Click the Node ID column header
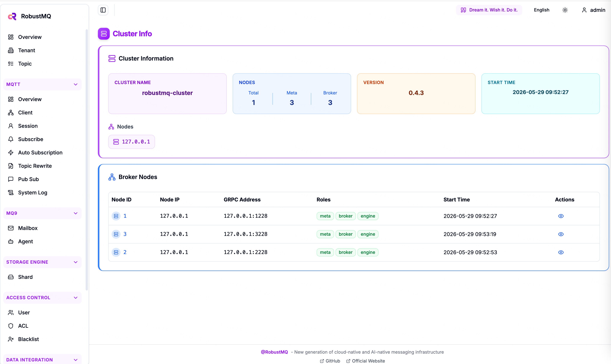This screenshot has width=611, height=364. click(x=122, y=200)
